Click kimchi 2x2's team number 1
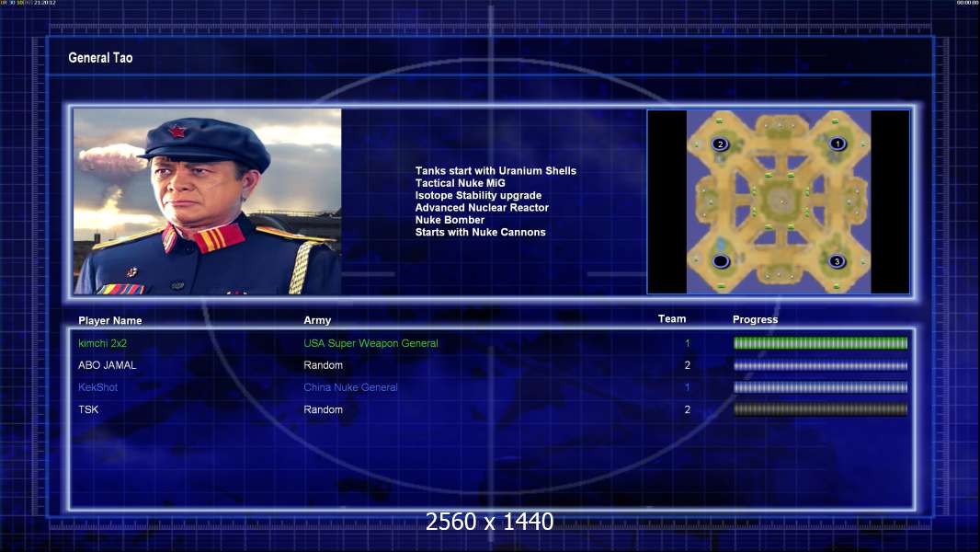 coord(687,343)
